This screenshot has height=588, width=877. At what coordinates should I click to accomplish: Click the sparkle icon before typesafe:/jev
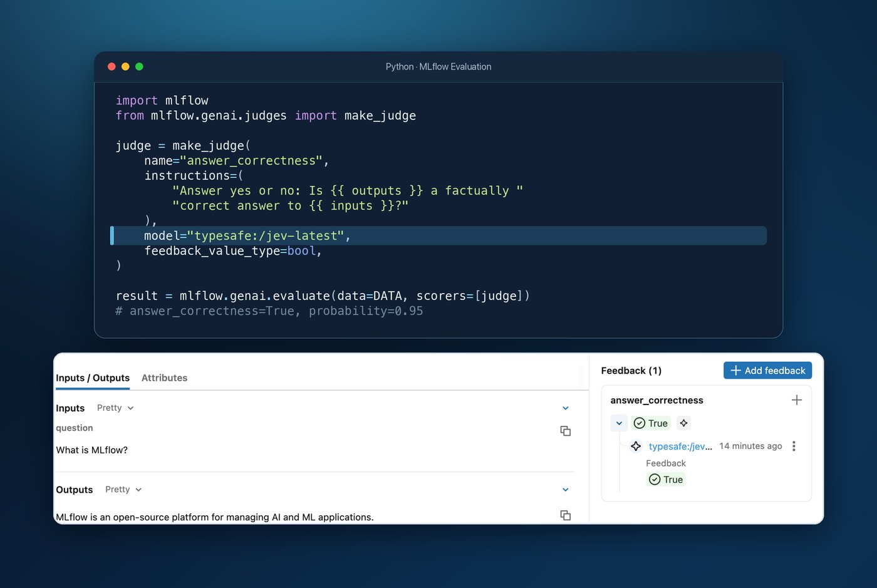pos(636,446)
